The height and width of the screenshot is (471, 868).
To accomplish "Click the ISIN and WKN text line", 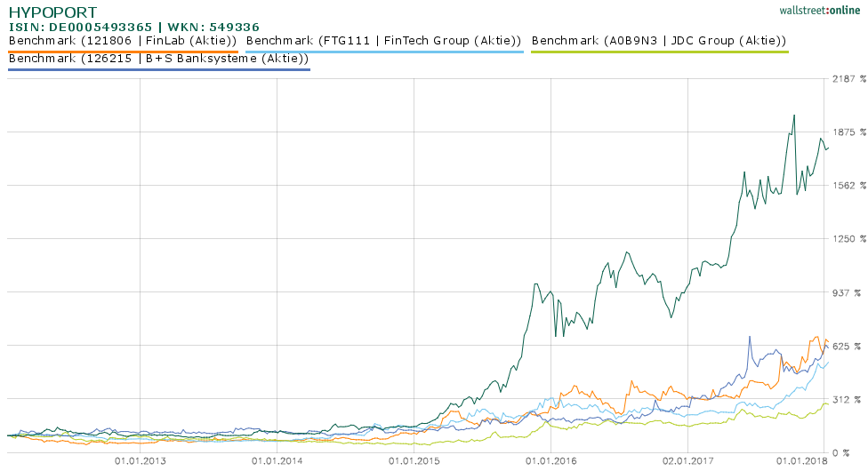I will point(133,27).
